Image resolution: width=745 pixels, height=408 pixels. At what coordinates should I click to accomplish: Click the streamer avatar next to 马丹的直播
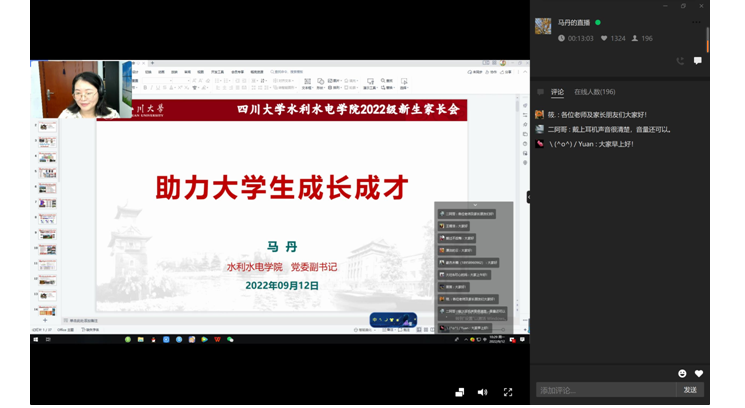pyautogui.click(x=543, y=26)
